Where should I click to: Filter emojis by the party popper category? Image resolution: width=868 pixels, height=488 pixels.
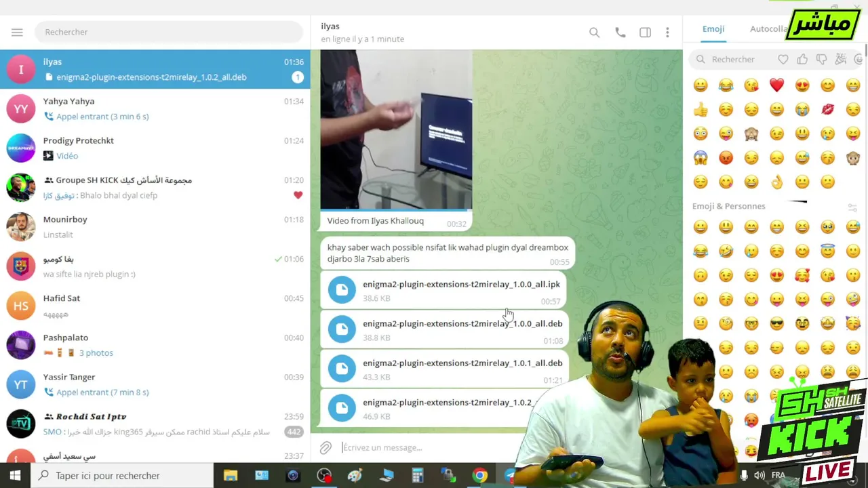(841, 59)
